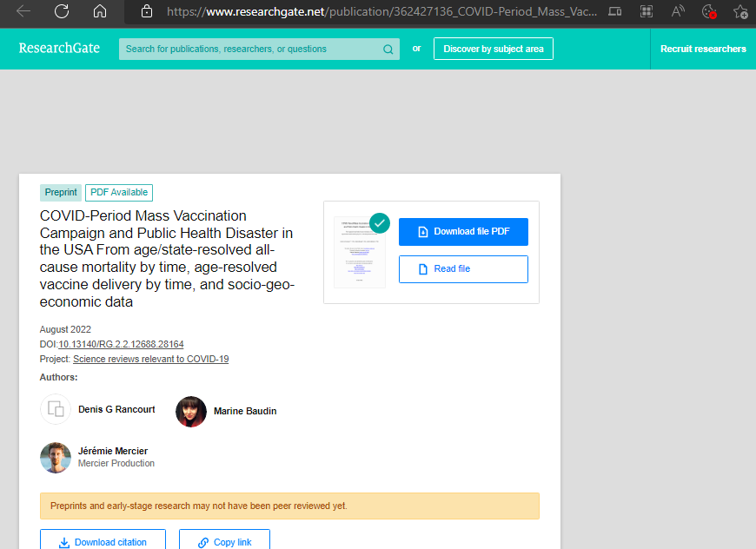
Task: Open the screen cast device icon in address bar
Action: pyautogui.click(x=614, y=11)
